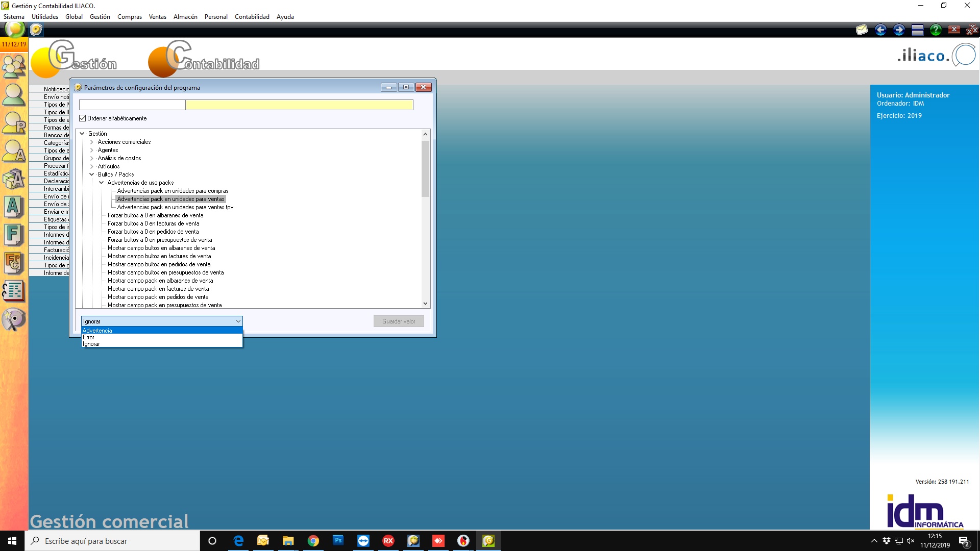
Task: Open the disc with wand sidebar icon
Action: (x=14, y=319)
